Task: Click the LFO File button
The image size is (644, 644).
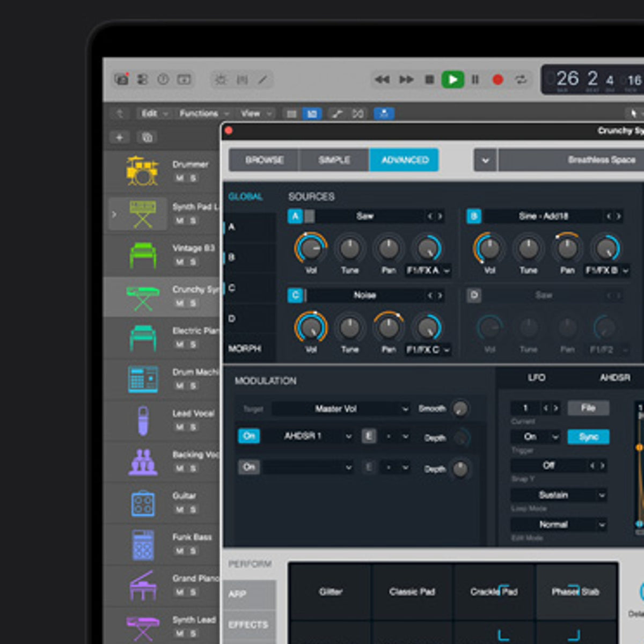Action: (x=588, y=408)
